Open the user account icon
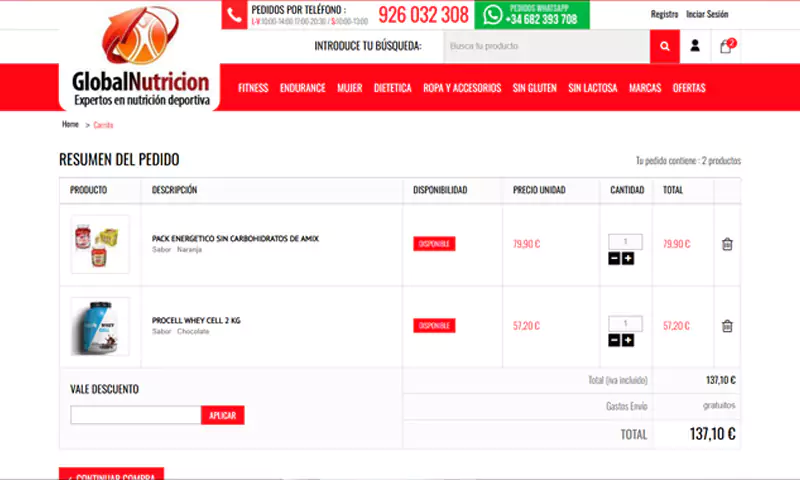This screenshot has width=800, height=480. click(x=695, y=46)
